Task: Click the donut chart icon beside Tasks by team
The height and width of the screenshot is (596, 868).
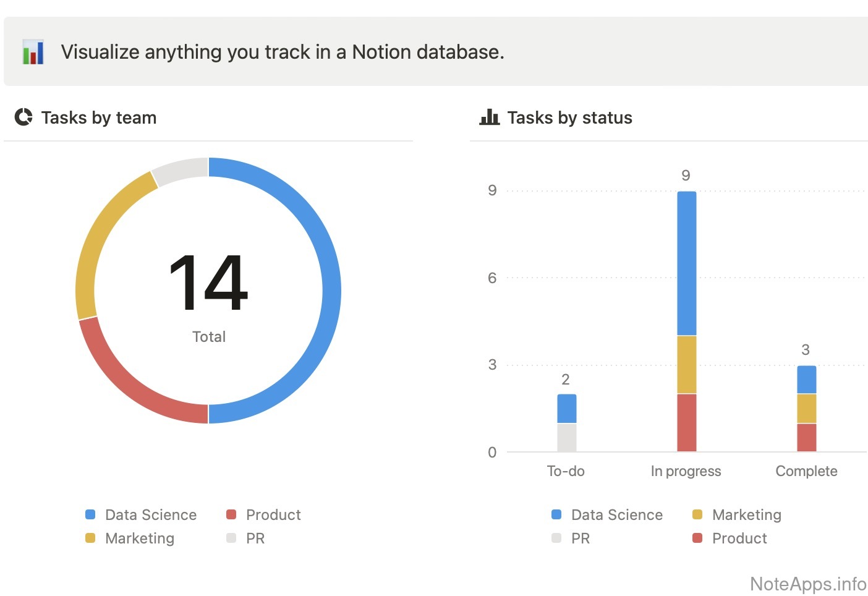Action: coord(23,117)
